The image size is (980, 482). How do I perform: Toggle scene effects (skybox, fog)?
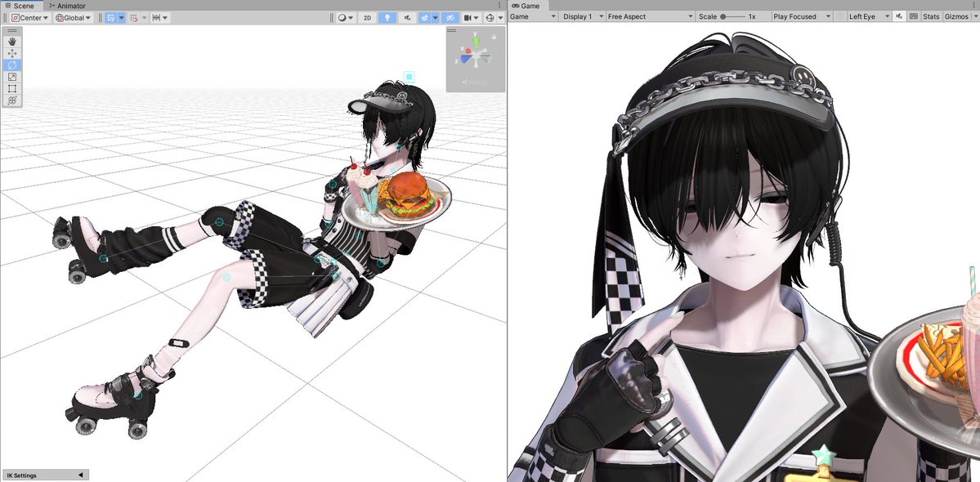click(426, 17)
